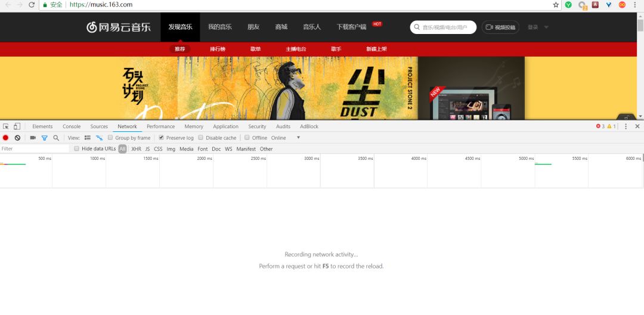
Task: Open the 朋友 navigation link
Action: (253, 27)
